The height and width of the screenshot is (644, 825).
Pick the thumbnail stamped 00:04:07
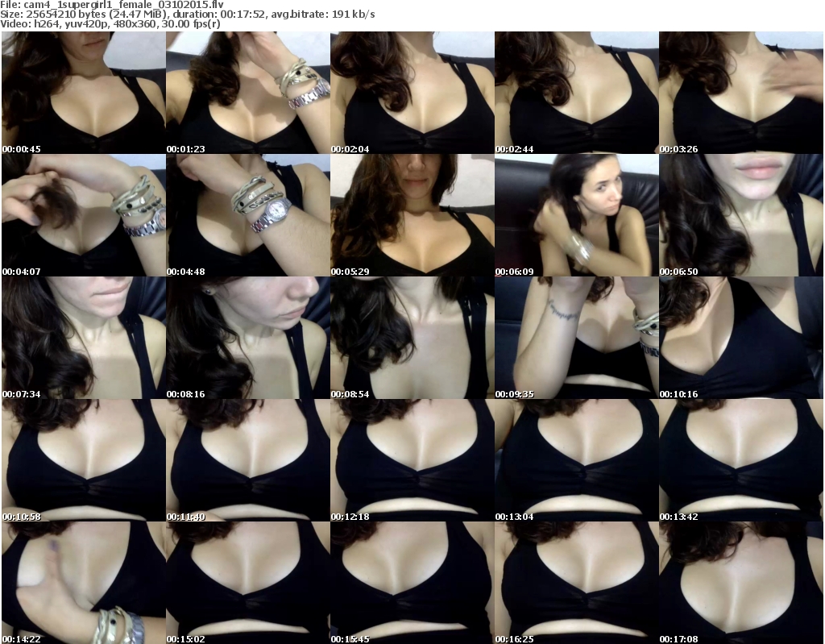(x=84, y=215)
